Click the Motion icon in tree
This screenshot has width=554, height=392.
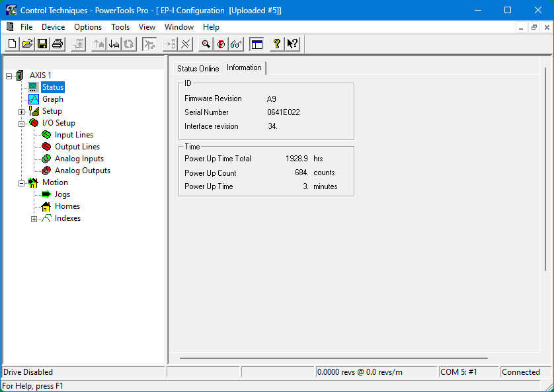point(33,182)
